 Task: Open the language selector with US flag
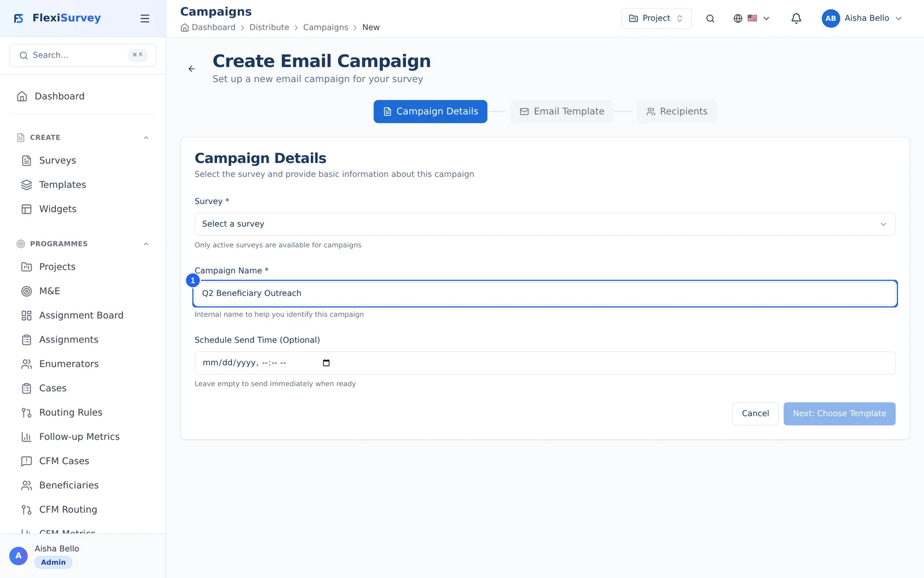click(x=751, y=18)
